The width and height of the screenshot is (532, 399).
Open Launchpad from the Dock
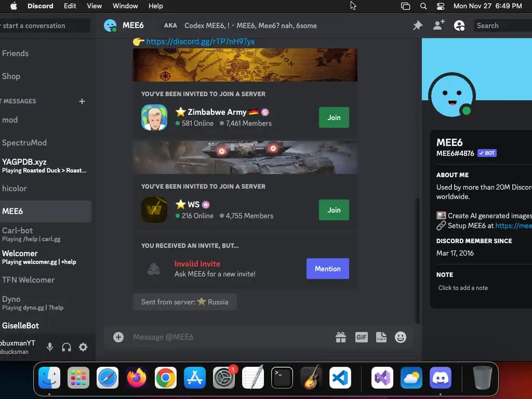point(78,378)
